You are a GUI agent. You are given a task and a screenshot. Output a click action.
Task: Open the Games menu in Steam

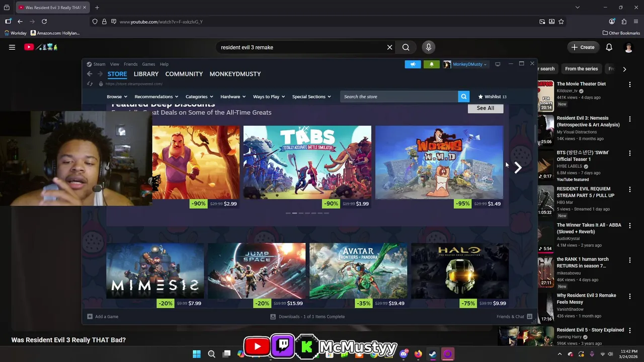coord(148,64)
